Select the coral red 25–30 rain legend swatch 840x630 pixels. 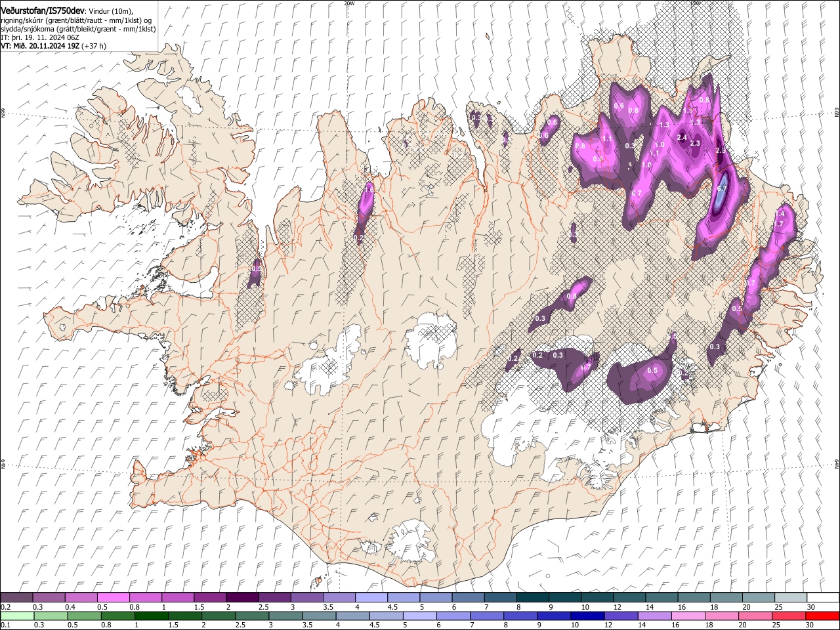click(789, 616)
